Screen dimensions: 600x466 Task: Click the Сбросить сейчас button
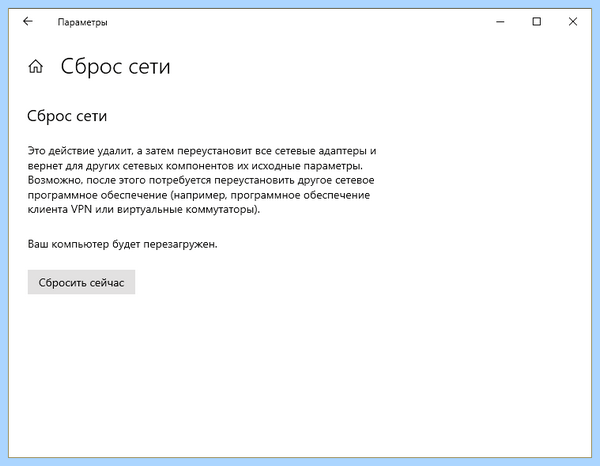point(81,282)
